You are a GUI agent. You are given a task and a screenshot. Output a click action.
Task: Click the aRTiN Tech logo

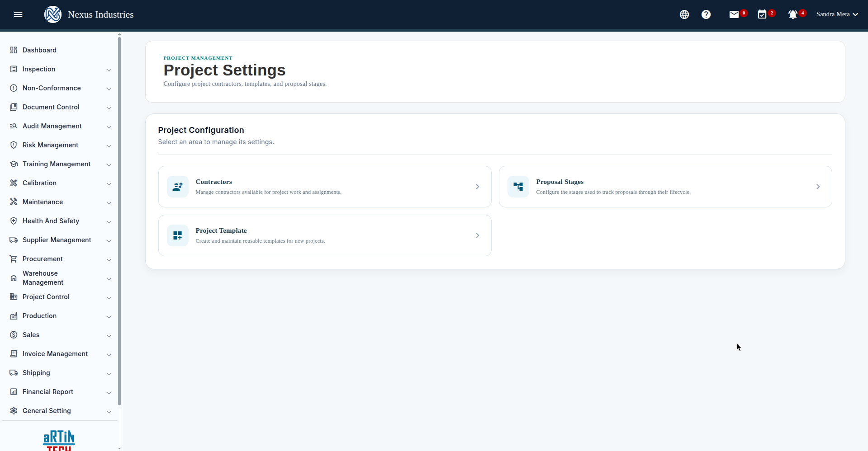(59, 441)
